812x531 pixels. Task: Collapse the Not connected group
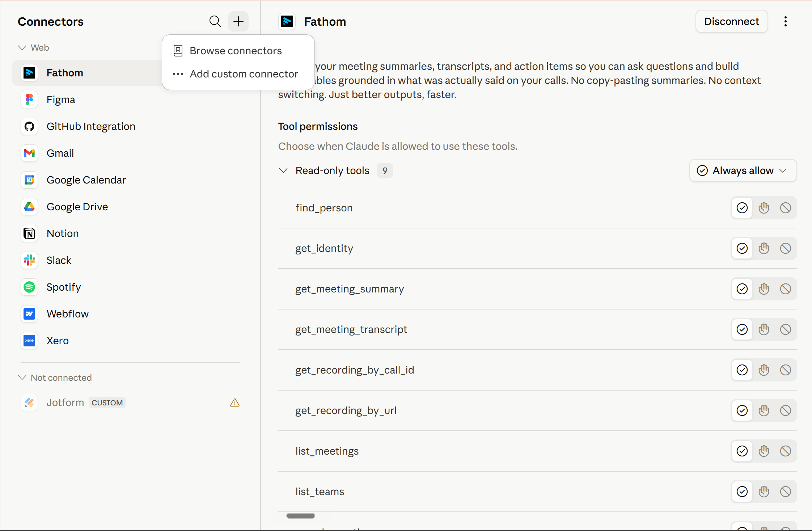(22, 378)
